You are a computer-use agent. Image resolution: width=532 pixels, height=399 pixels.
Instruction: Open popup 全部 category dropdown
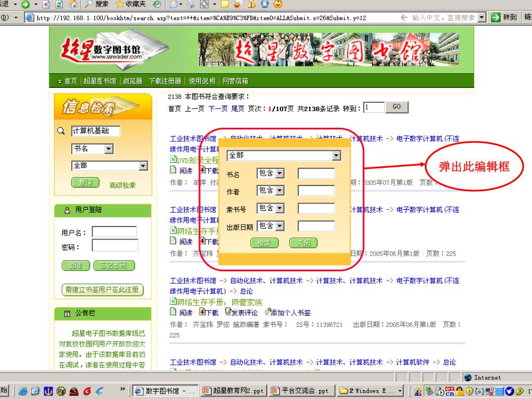[x=336, y=155]
